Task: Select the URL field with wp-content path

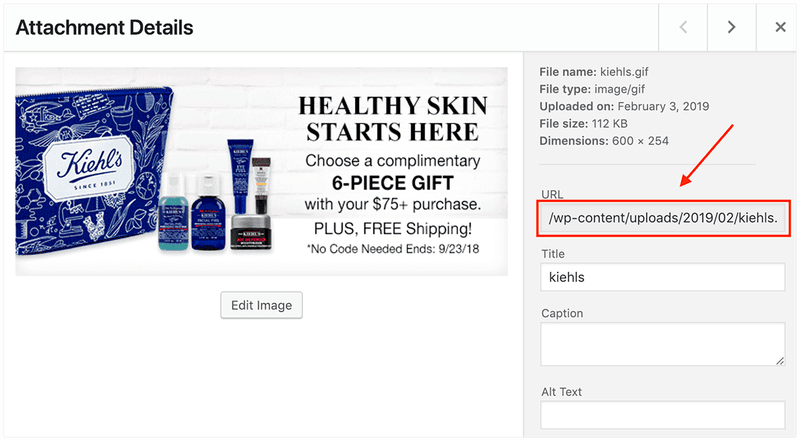Action: click(x=663, y=218)
